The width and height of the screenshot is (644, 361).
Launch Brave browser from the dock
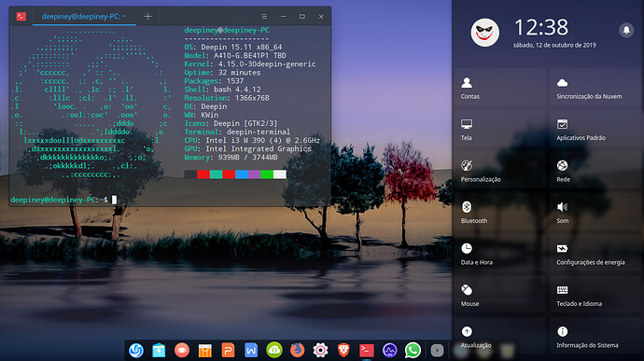tap(343, 351)
